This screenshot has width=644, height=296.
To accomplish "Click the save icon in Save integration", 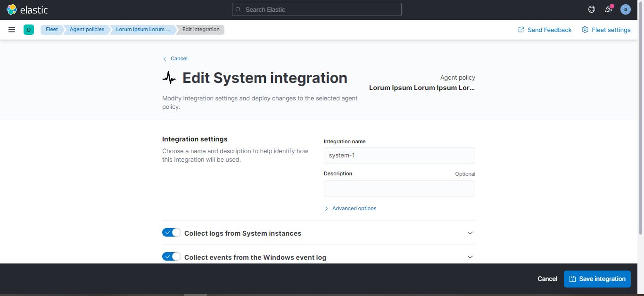I will point(572,279).
